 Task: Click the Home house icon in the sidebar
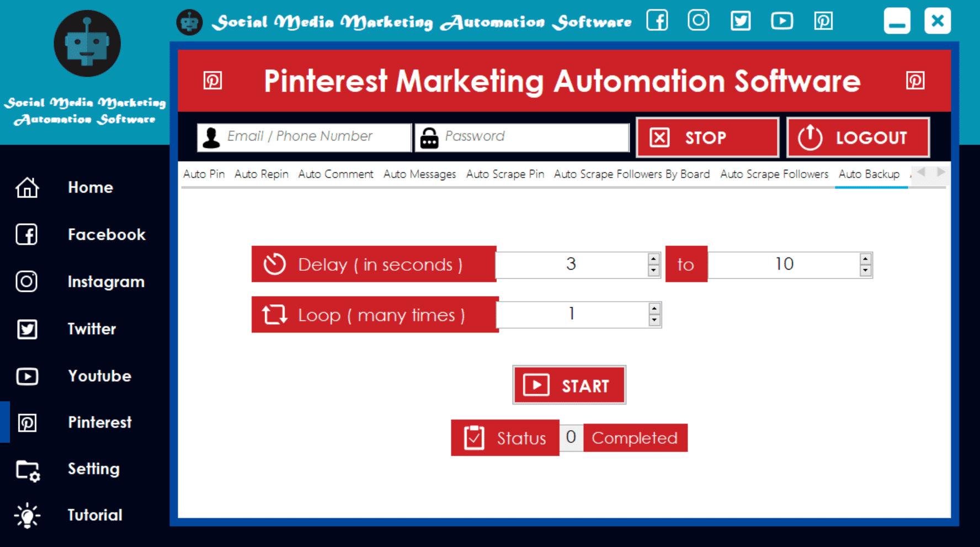point(27,187)
